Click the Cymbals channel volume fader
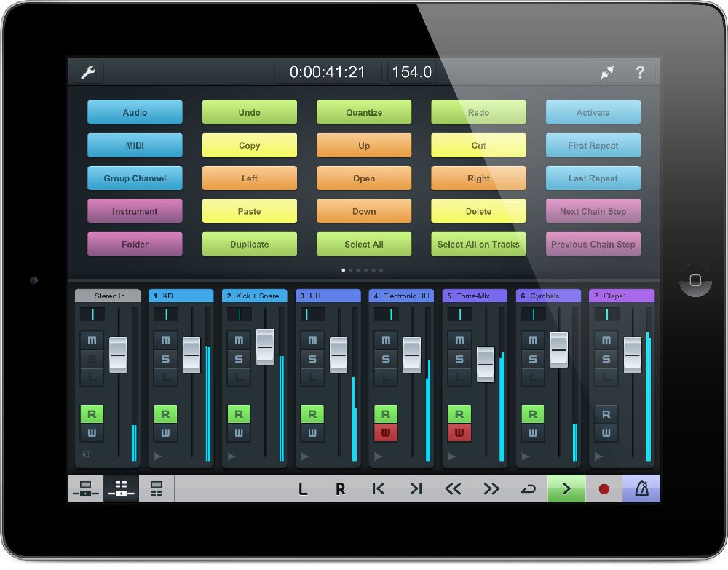 [x=558, y=349]
